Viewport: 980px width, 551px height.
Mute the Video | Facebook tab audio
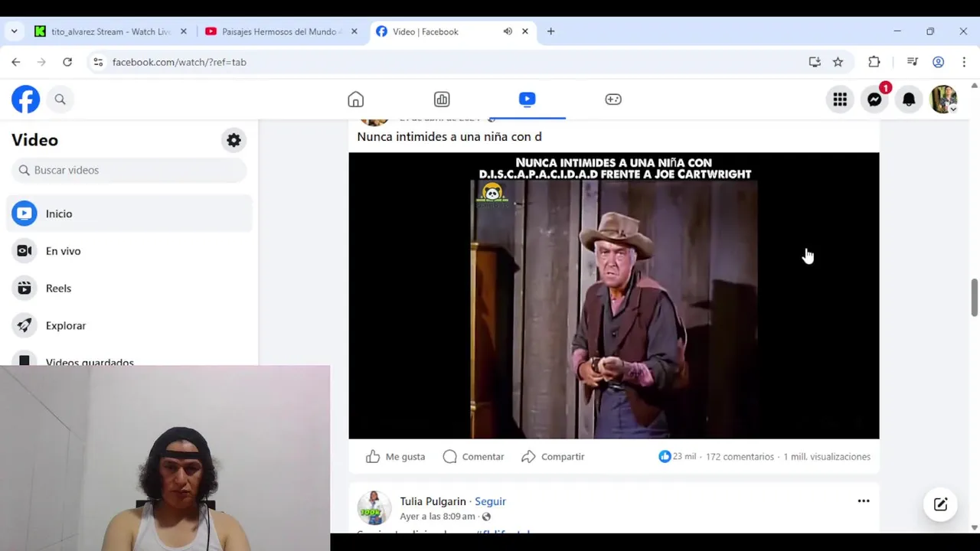click(508, 31)
